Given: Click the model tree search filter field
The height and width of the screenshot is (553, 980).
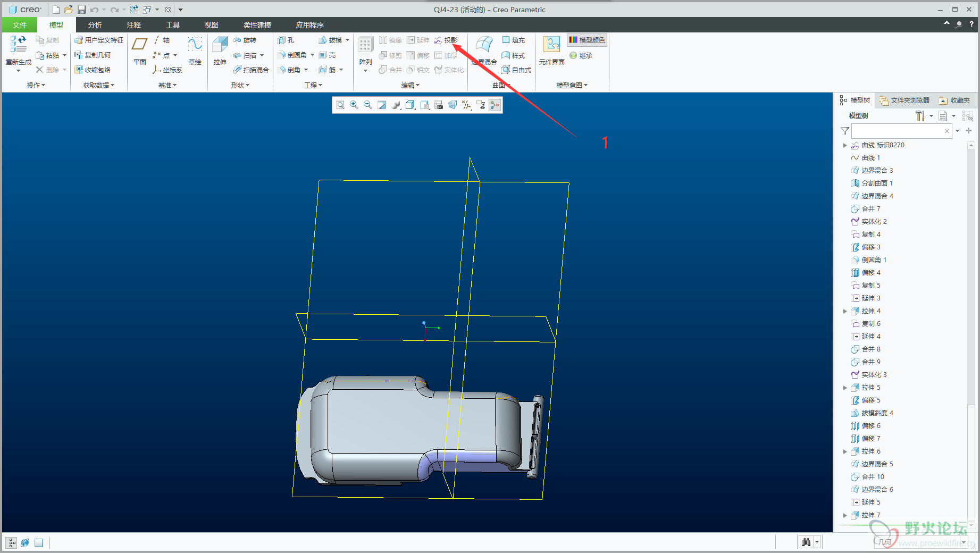Looking at the screenshot, I should point(902,131).
